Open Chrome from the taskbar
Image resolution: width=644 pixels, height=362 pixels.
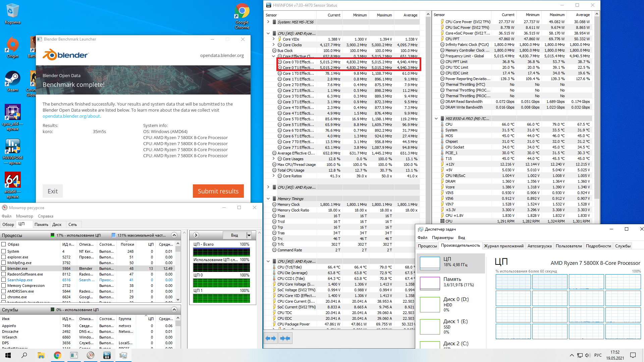click(57, 355)
